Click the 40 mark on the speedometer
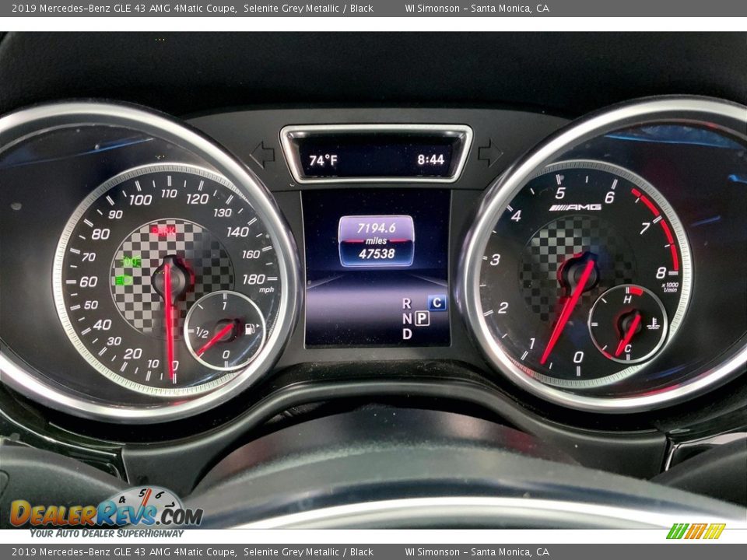 pos(103,325)
